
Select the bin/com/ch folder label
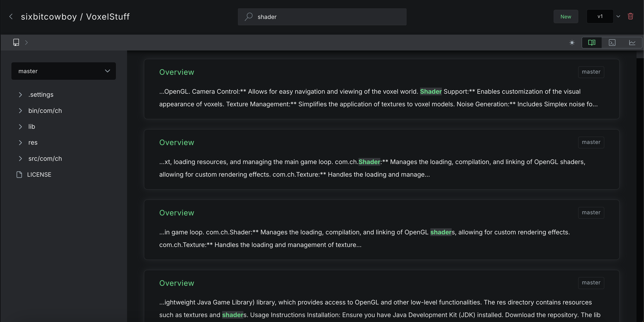[45, 111]
